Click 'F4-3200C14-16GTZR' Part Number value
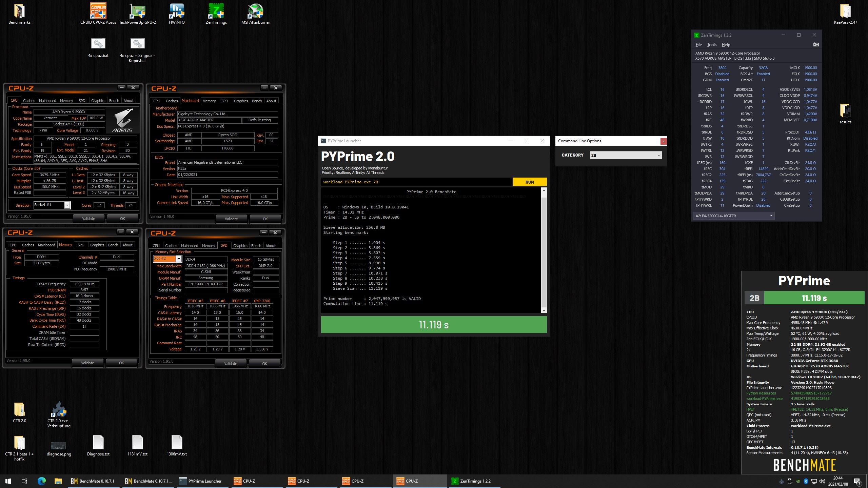Viewport: 868px width, 488px height. (206, 284)
